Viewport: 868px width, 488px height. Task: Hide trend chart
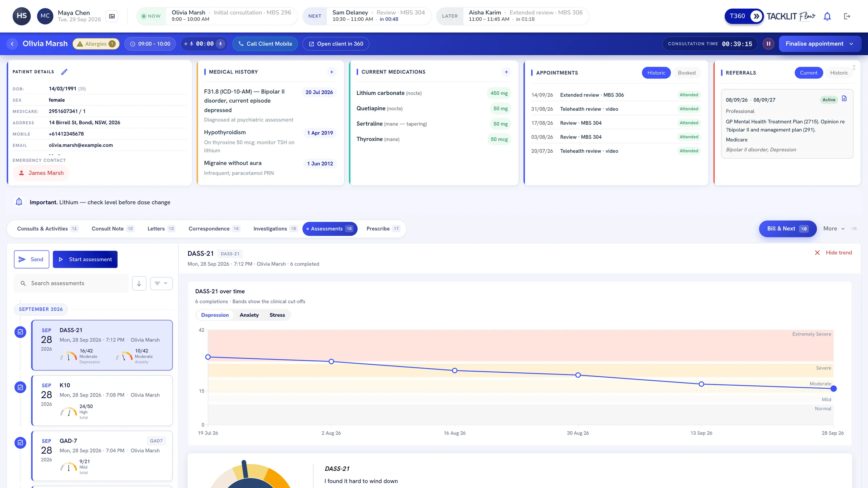coord(833,253)
